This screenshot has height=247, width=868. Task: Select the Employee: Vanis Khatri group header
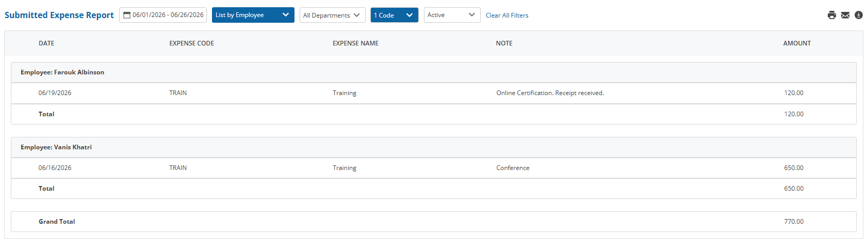click(434, 147)
